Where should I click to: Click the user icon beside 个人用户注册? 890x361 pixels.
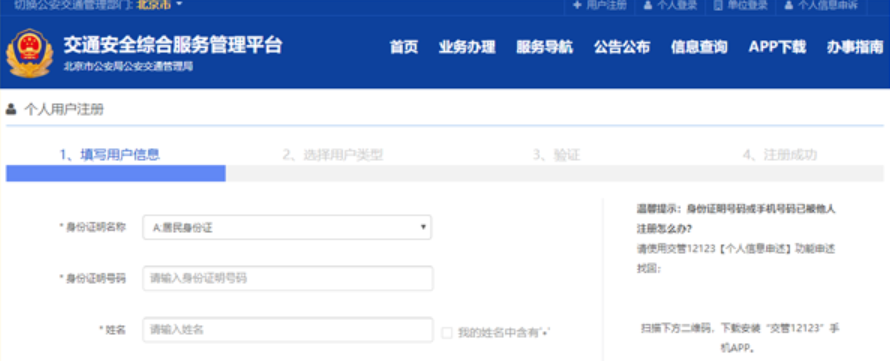coord(11,109)
